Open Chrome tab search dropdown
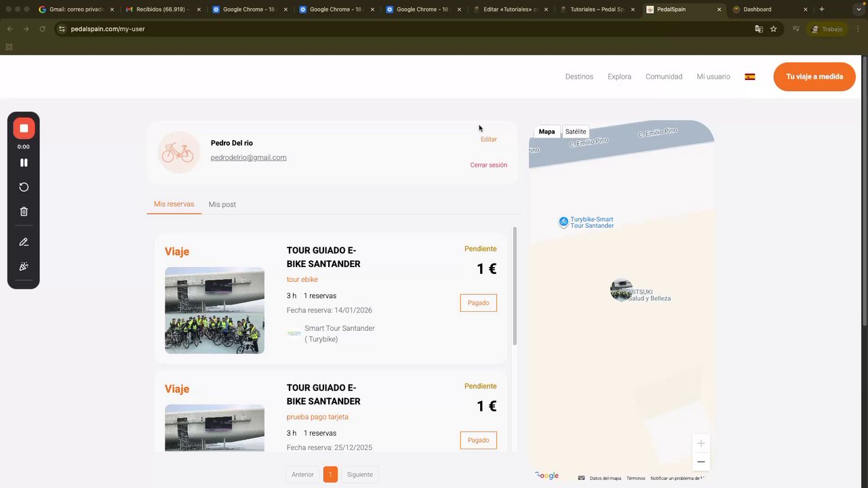 pos(858,9)
